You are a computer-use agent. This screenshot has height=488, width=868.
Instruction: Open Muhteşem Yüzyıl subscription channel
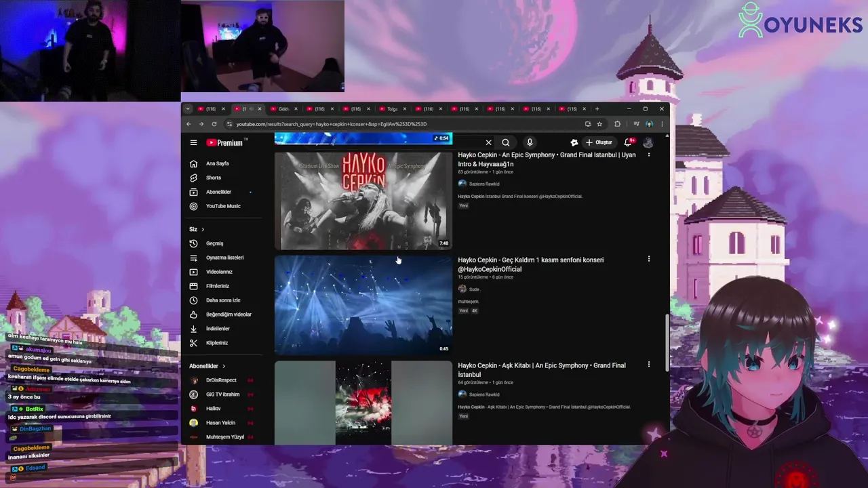(221, 437)
